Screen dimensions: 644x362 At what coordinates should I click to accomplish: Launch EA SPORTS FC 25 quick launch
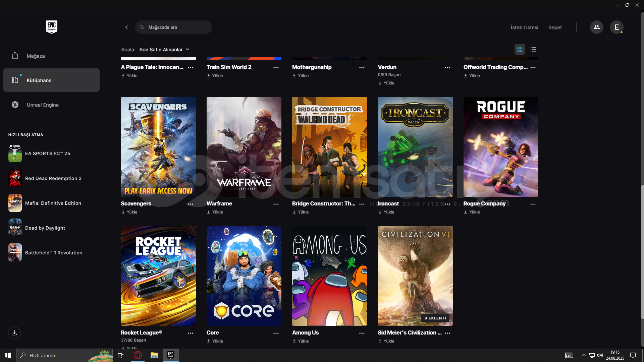(51, 154)
